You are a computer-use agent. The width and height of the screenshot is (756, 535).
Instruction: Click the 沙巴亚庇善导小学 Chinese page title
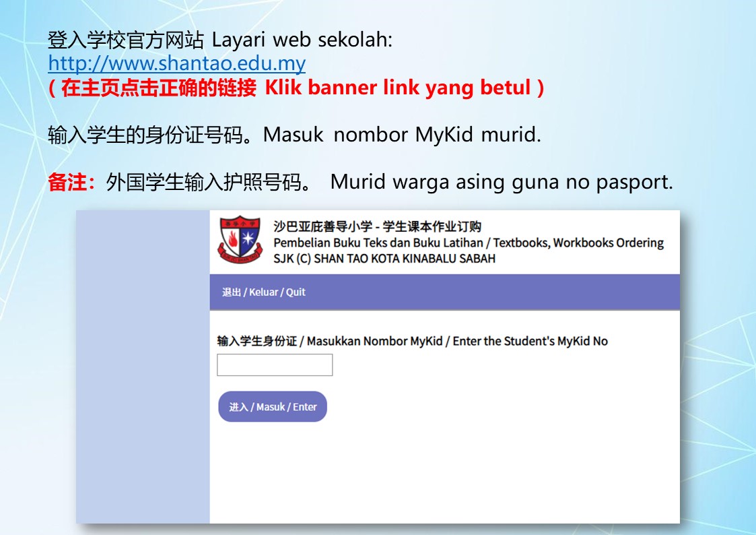click(x=323, y=226)
